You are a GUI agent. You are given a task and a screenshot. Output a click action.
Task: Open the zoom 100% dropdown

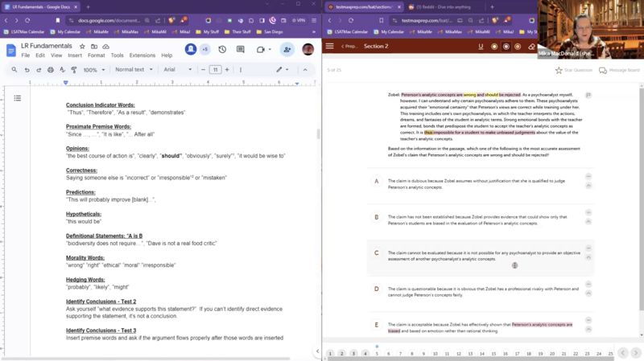[93, 70]
